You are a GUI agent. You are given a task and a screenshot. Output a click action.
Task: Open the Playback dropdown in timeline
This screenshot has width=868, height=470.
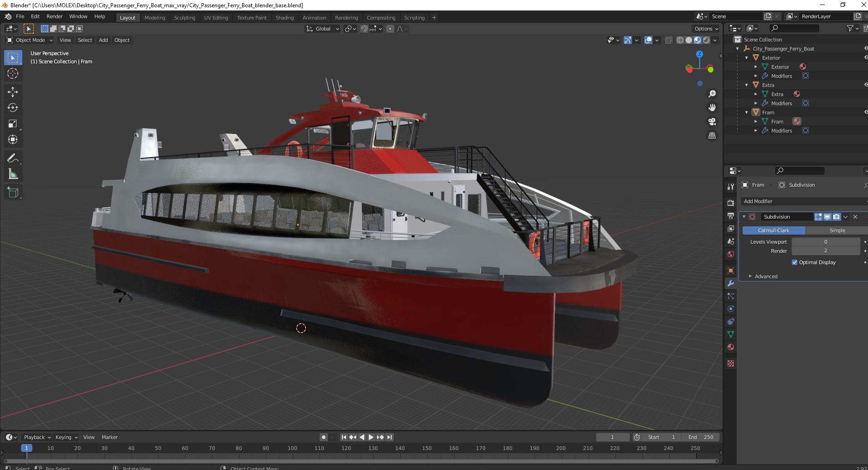click(x=37, y=437)
